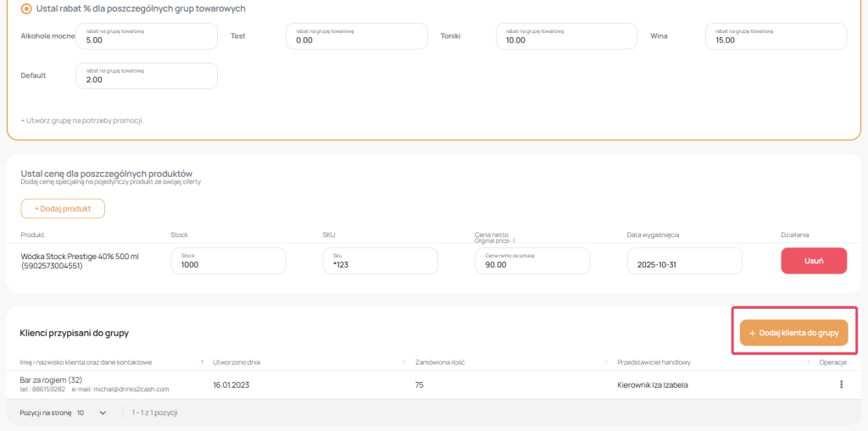The image size is (868, 431).
Task: Sort by Przedstawiciel handlowy column arrow
Action: click(808, 362)
